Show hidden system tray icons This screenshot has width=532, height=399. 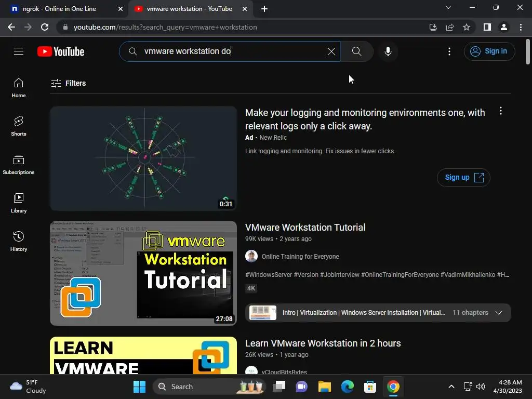tap(451, 387)
